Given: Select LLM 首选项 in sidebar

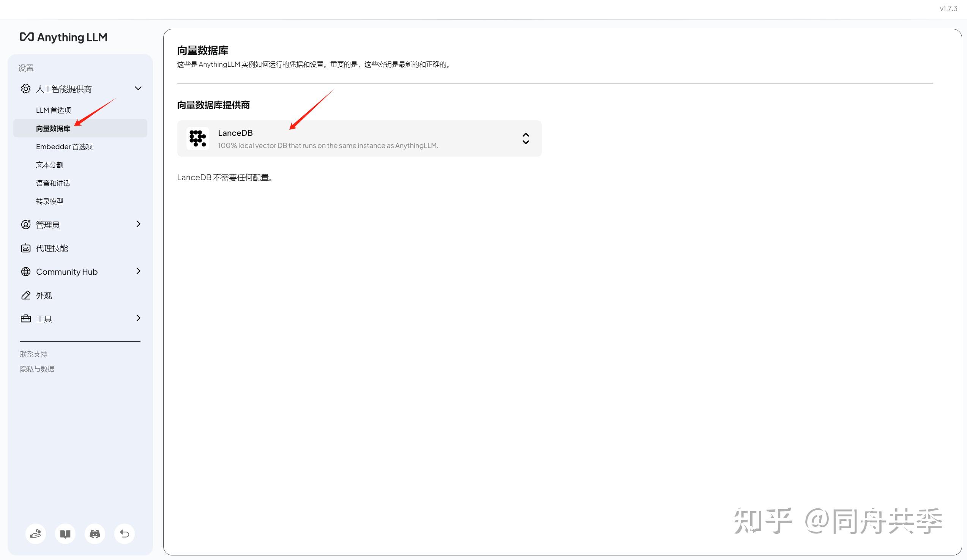Looking at the screenshot, I should [x=53, y=110].
